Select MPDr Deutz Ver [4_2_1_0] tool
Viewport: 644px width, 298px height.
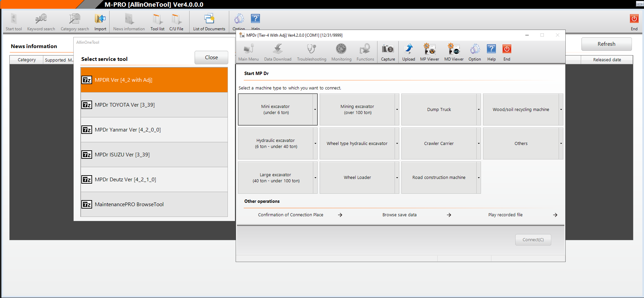(154, 180)
